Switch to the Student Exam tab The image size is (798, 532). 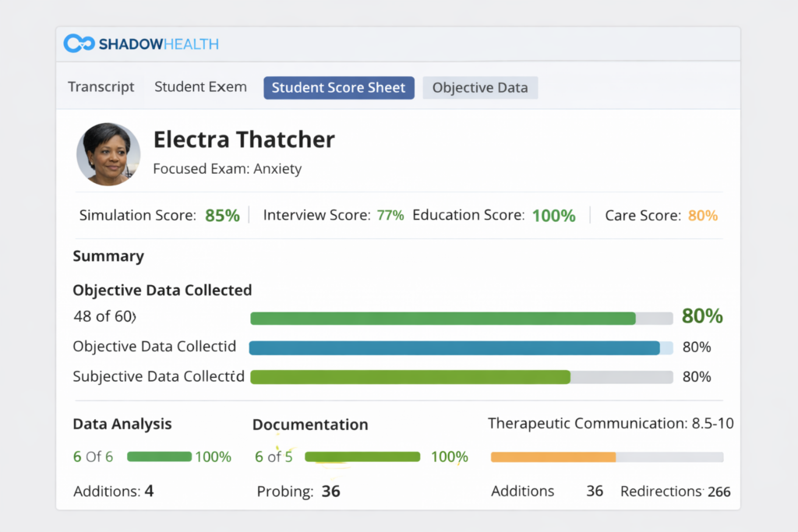200,87
